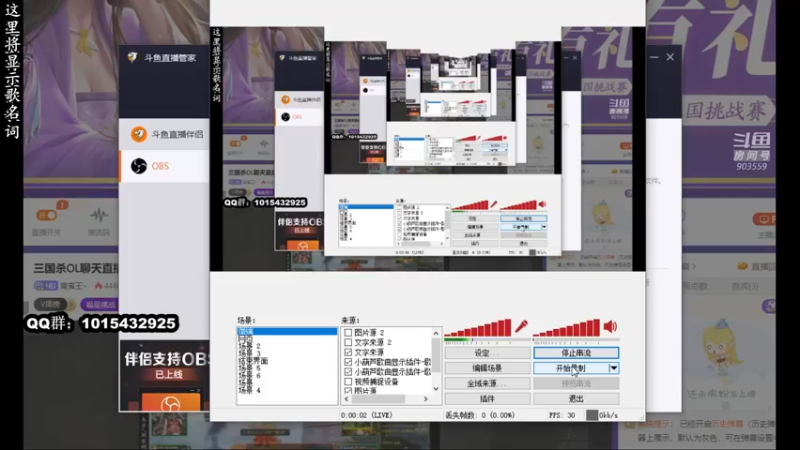Viewport: 800px width, 450px height.
Task: Click the OBS logo icon in sidebar
Action: 139,166
